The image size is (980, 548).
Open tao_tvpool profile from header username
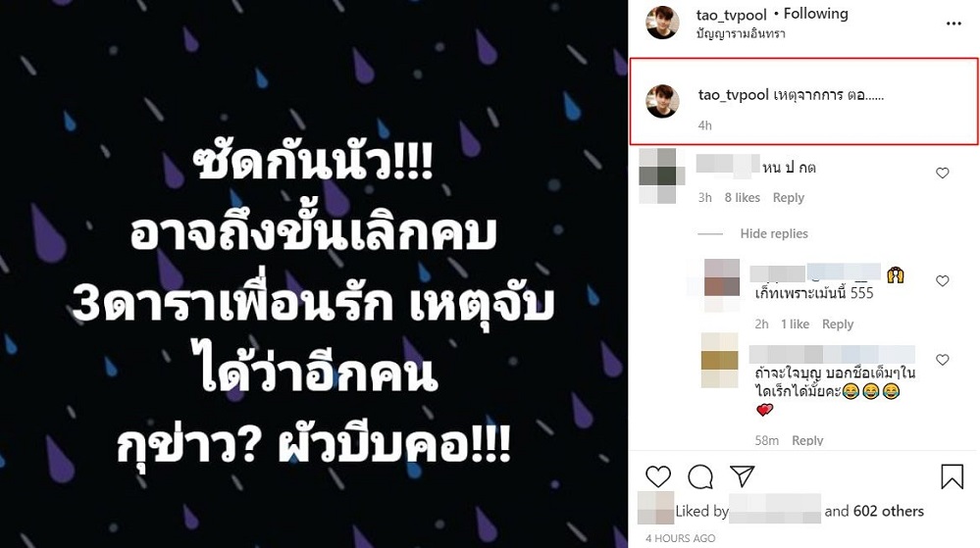(731, 15)
